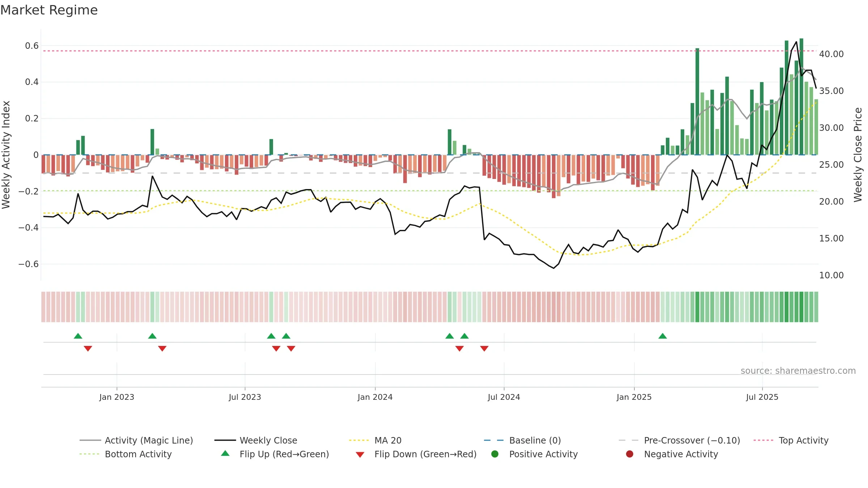This screenshot has width=868, height=488.
Task: Click the first red flip-down marker in late 2022
Action: pos(88,348)
